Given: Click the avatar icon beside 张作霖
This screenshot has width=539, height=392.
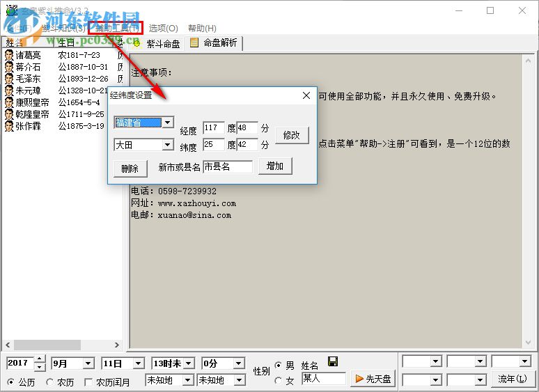Looking at the screenshot, I should coord(9,126).
